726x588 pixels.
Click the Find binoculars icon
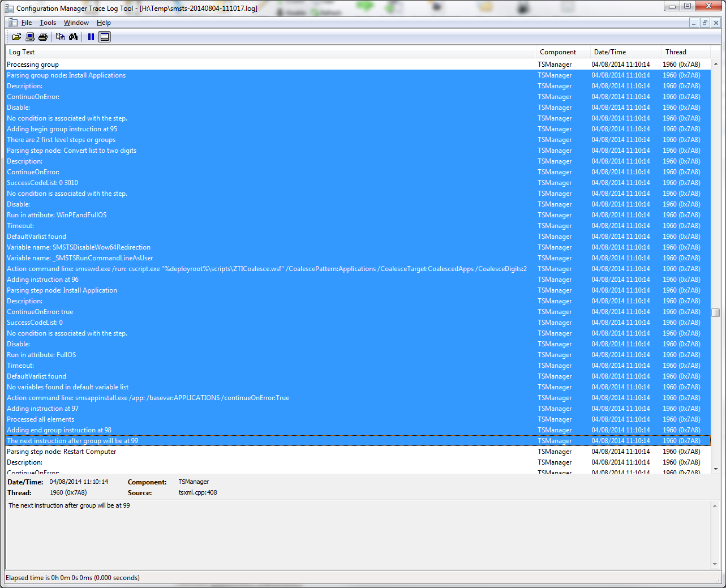click(x=73, y=37)
